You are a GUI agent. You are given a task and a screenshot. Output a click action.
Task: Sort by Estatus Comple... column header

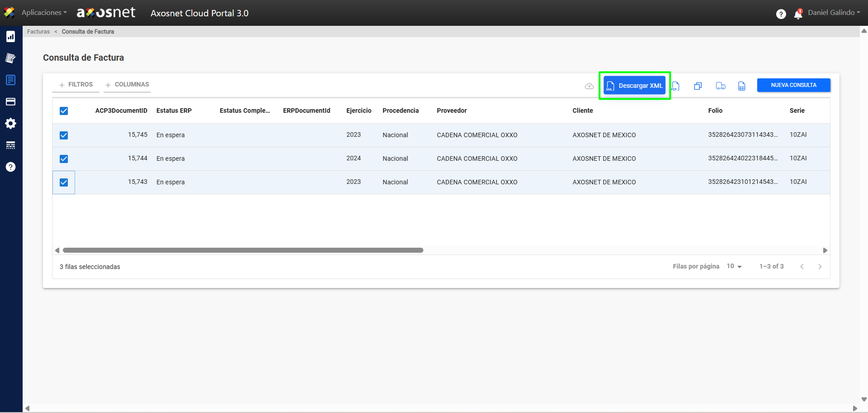pos(245,110)
